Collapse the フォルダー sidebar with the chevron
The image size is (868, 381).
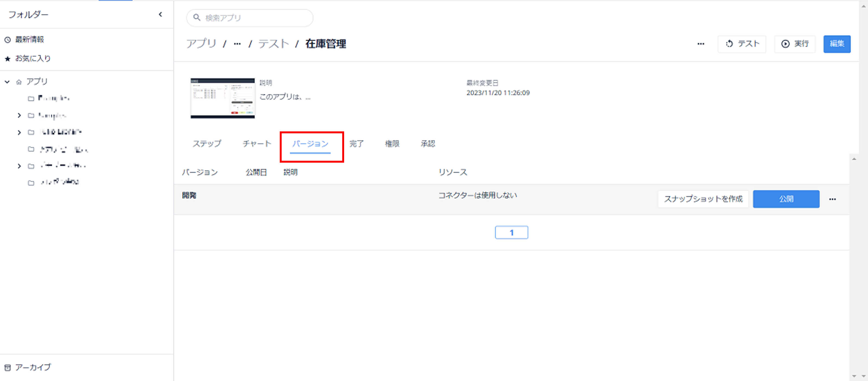point(160,14)
